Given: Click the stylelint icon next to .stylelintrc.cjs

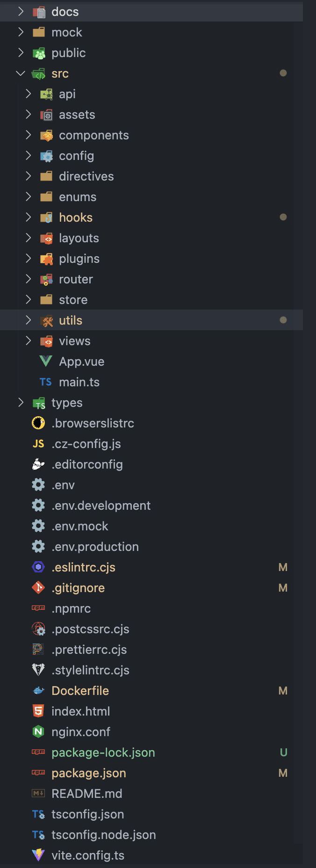Looking at the screenshot, I should coord(38,670).
